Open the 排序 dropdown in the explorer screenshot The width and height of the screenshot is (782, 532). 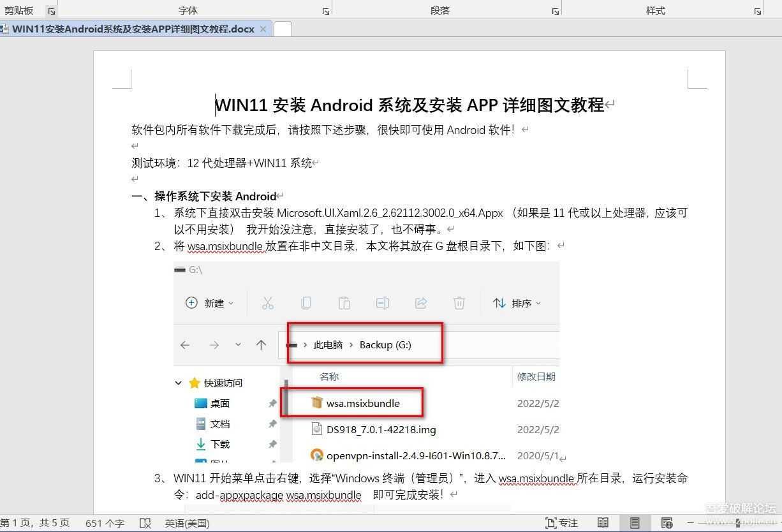tap(517, 303)
